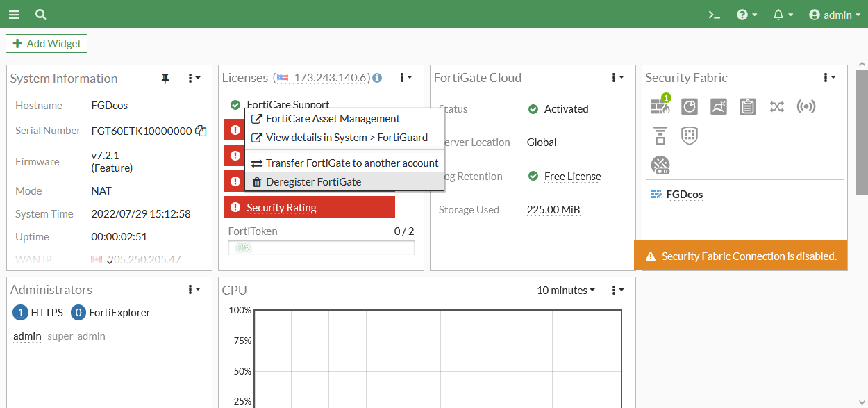Click the super_admin profile label
The height and width of the screenshot is (408, 868).
click(76, 336)
